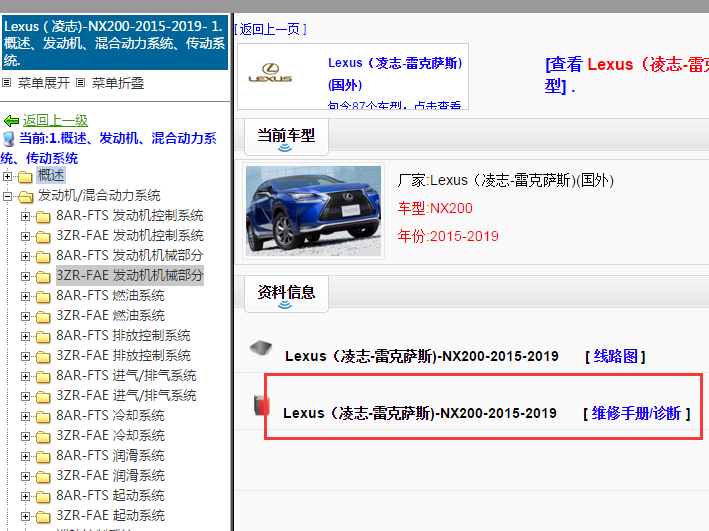Click the gray 线路图 chip icon
Image resolution: width=709 pixels, height=531 pixels.
point(261,348)
